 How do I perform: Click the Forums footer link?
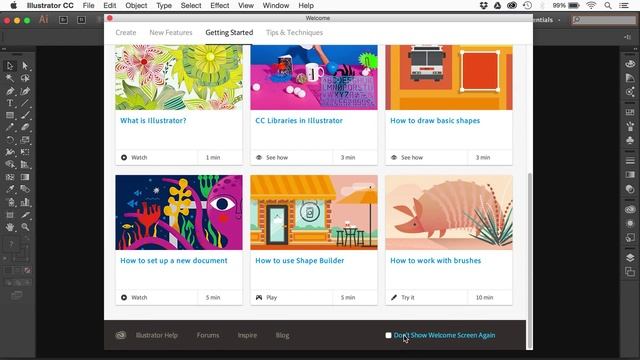pyautogui.click(x=208, y=335)
